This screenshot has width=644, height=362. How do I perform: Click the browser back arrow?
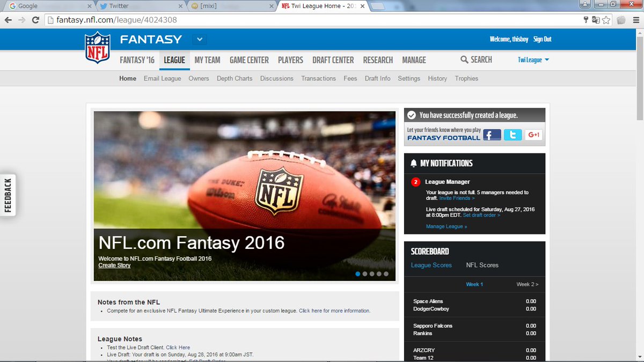(8, 20)
